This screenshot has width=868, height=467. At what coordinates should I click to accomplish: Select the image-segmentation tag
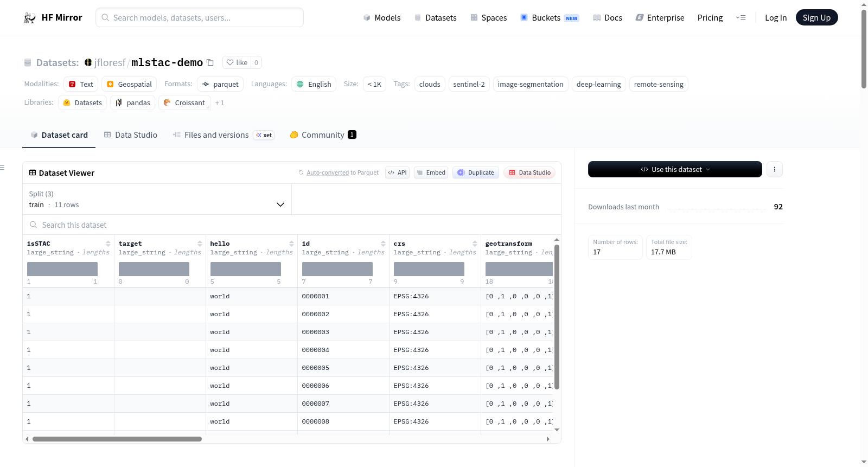click(531, 84)
